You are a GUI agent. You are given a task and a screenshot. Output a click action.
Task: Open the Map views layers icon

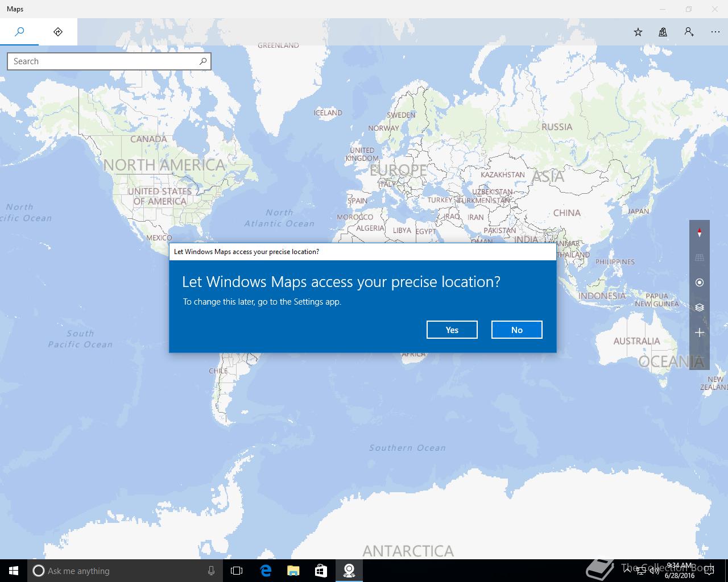pos(700,307)
